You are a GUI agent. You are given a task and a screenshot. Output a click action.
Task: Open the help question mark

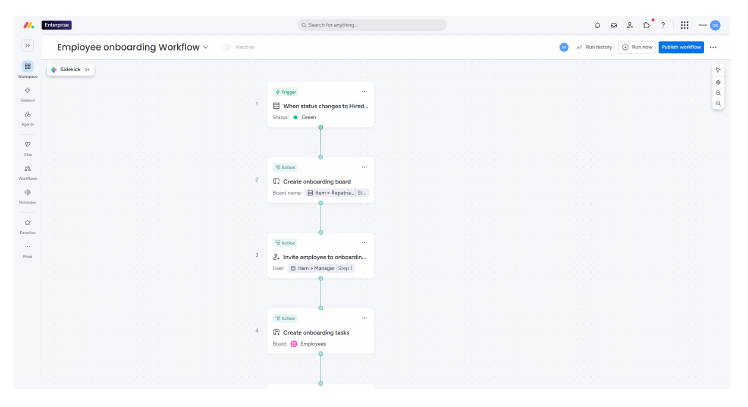[x=663, y=25]
